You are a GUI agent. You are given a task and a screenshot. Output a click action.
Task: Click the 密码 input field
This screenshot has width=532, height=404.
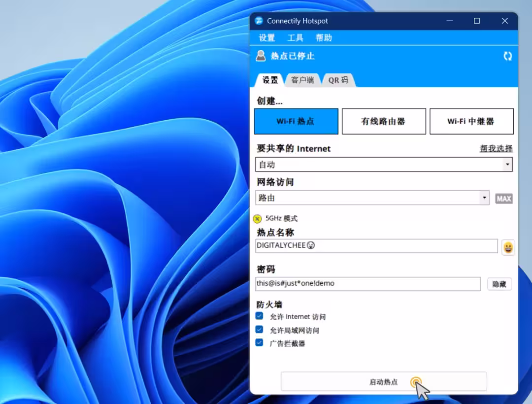coord(368,284)
